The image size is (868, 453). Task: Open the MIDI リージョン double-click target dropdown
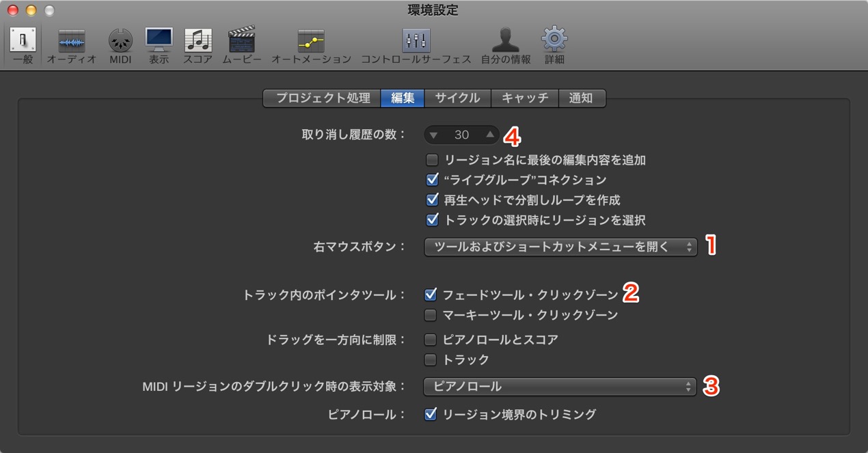(560, 387)
